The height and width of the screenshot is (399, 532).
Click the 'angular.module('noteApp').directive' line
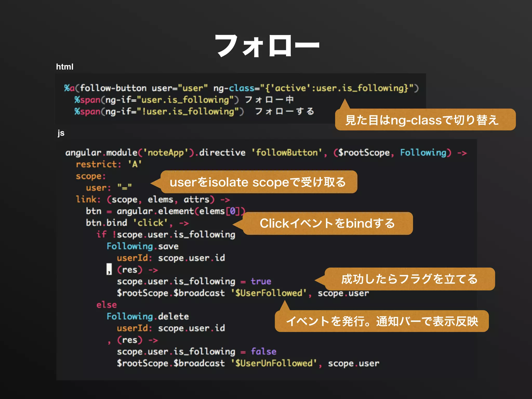pos(266,152)
